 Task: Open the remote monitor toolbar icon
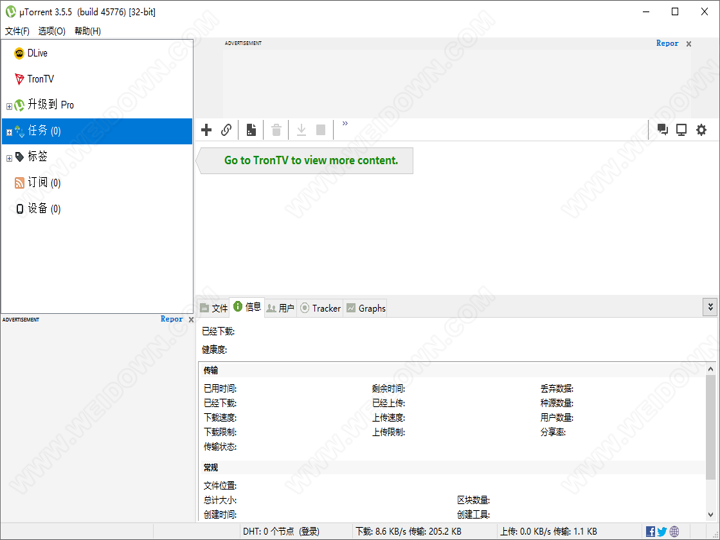point(681,130)
